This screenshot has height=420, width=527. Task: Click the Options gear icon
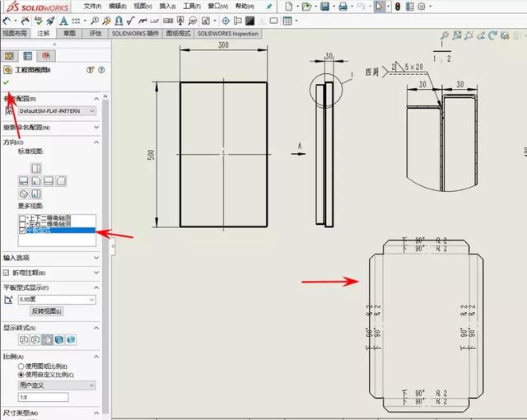point(422,6)
